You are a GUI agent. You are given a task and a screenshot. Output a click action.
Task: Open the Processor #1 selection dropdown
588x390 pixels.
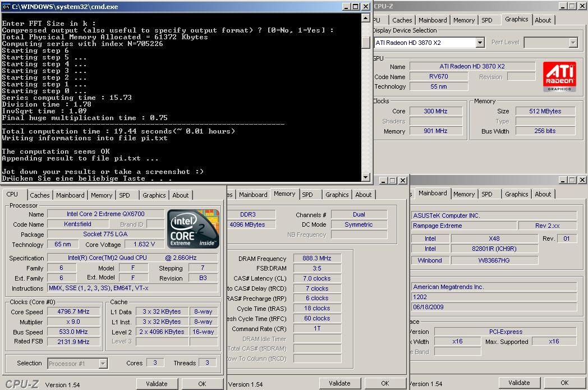[103, 364]
